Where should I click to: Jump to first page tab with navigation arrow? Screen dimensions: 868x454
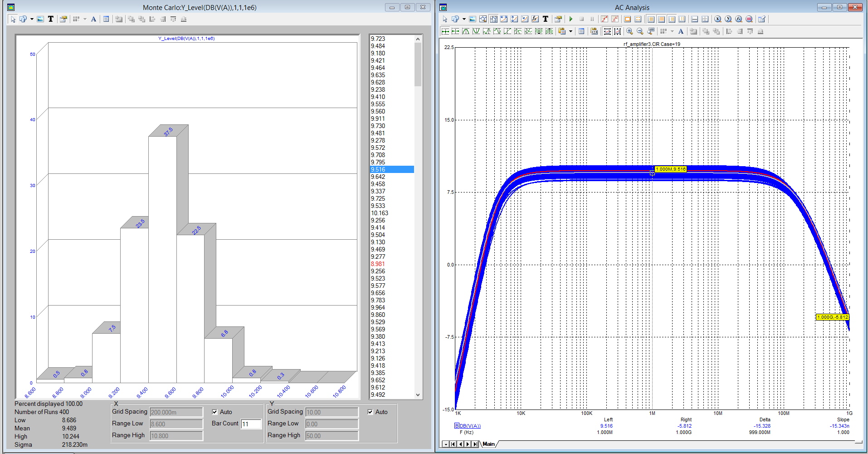click(x=453, y=444)
